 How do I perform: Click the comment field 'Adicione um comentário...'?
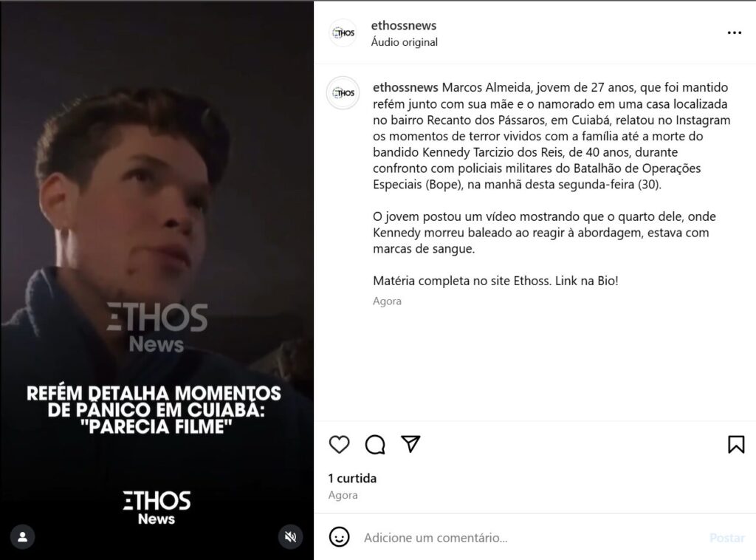point(530,538)
